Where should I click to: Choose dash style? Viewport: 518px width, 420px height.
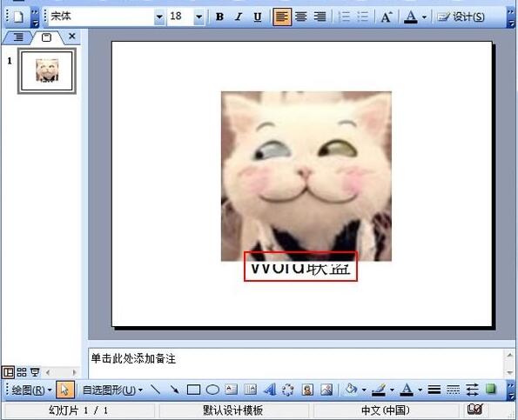pos(453,390)
